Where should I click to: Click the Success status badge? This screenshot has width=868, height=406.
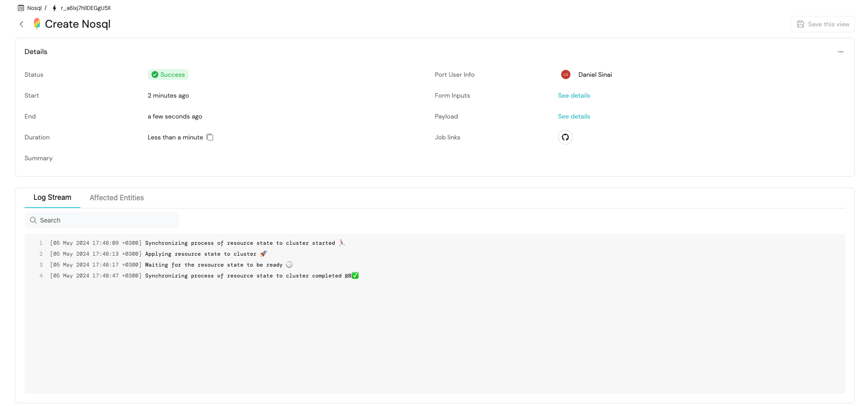pos(168,74)
